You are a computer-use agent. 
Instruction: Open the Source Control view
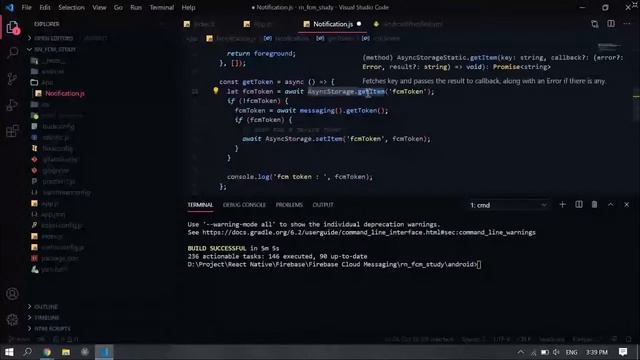(12, 78)
